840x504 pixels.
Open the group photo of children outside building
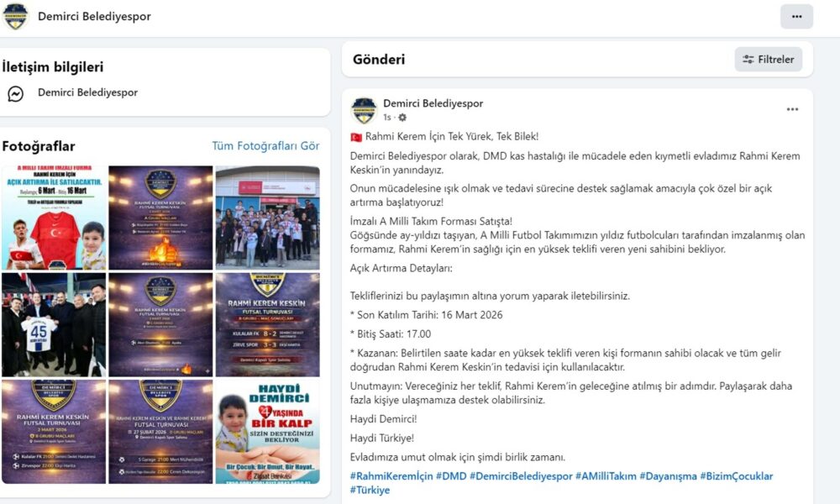click(x=267, y=218)
